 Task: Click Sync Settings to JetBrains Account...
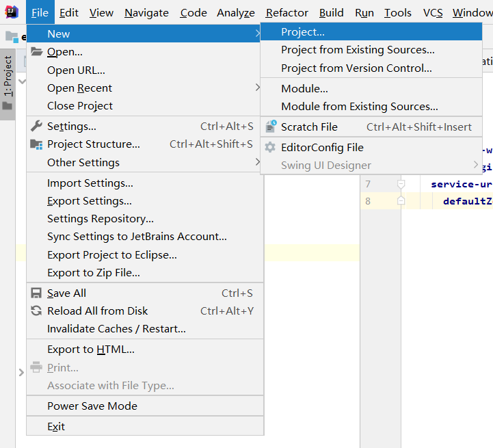coord(145,236)
